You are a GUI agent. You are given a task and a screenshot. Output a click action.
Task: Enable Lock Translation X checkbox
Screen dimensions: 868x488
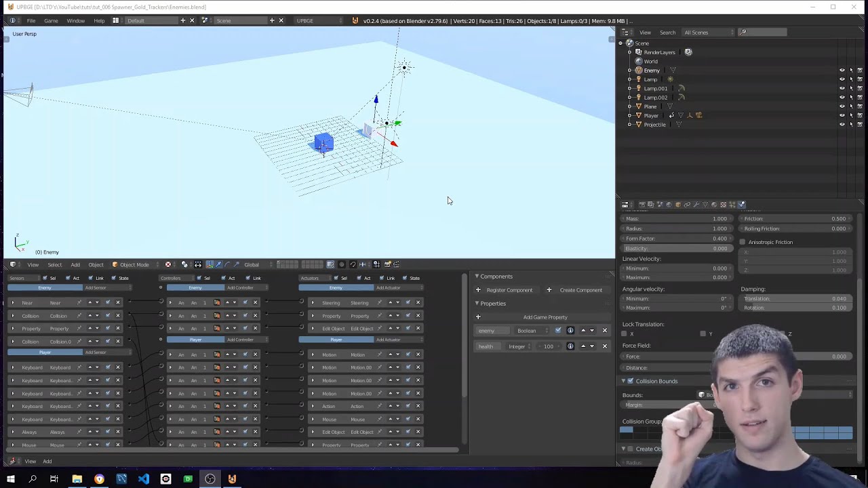[x=624, y=333]
